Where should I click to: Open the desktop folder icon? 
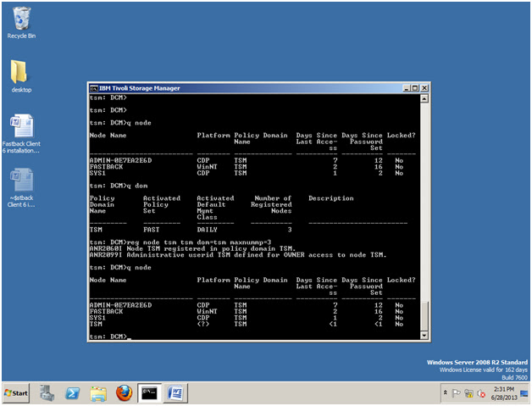click(21, 76)
